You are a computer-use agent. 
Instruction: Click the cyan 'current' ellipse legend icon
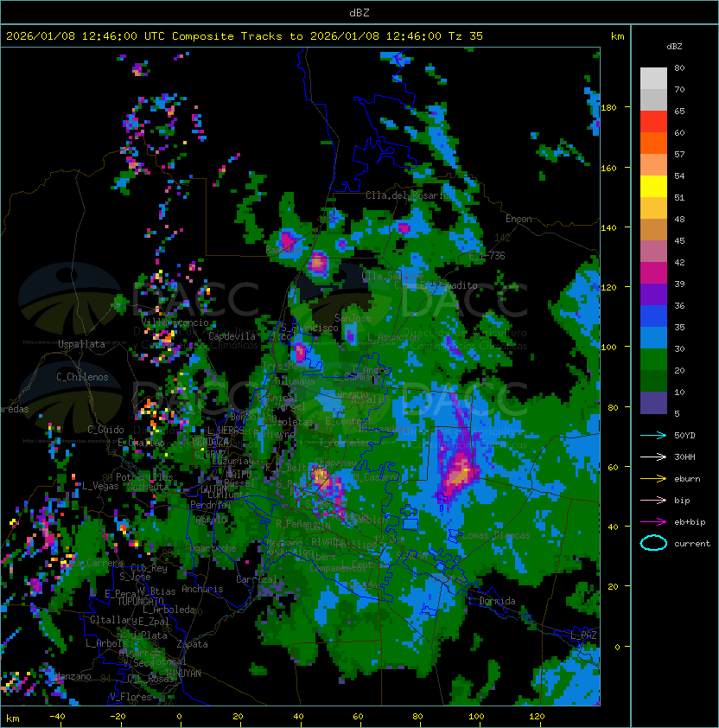tap(653, 543)
